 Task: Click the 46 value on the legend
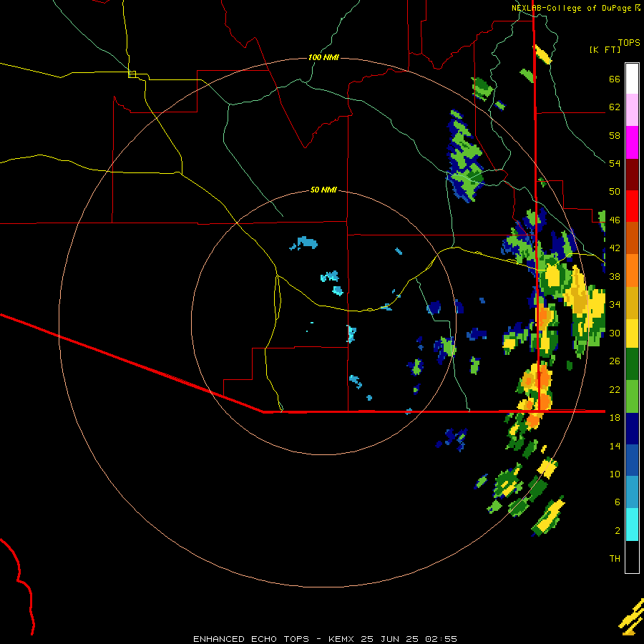click(x=615, y=220)
